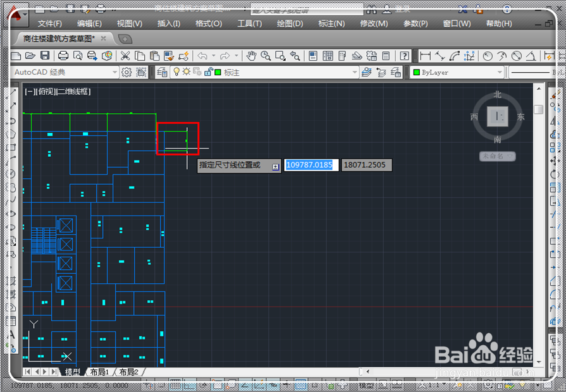
Task: Open the 编辑(E) menu
Action: (90, 23)
